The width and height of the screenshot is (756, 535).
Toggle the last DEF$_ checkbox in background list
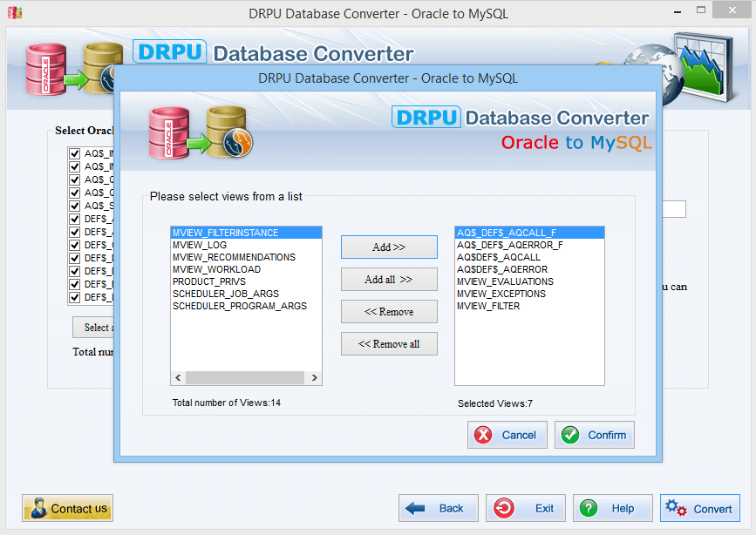pyautogui.click(x=75, y=297)
